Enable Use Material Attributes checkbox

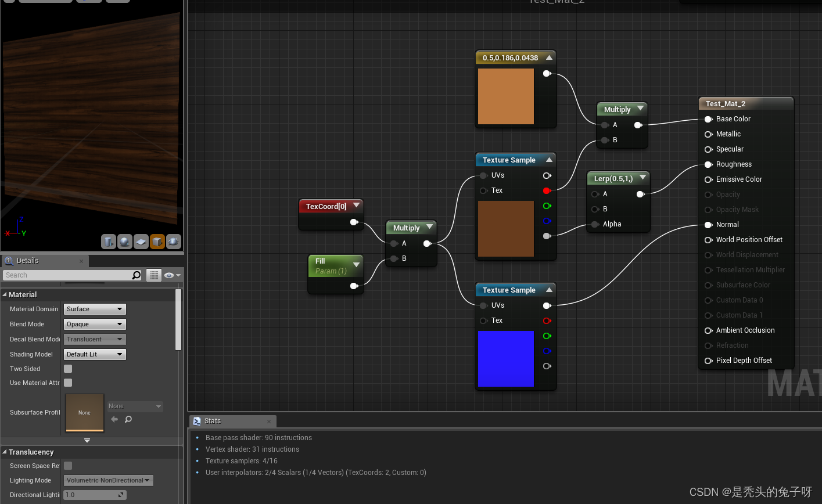click(67, 383)
